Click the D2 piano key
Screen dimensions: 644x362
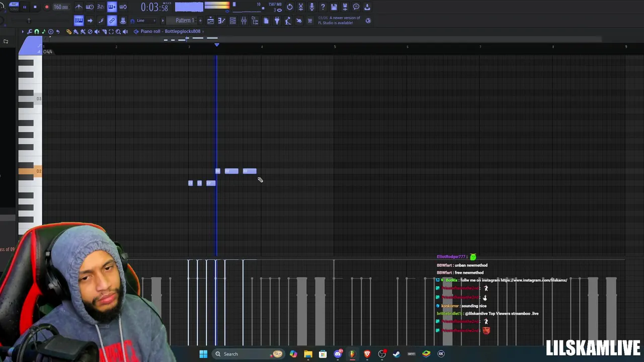30,171
